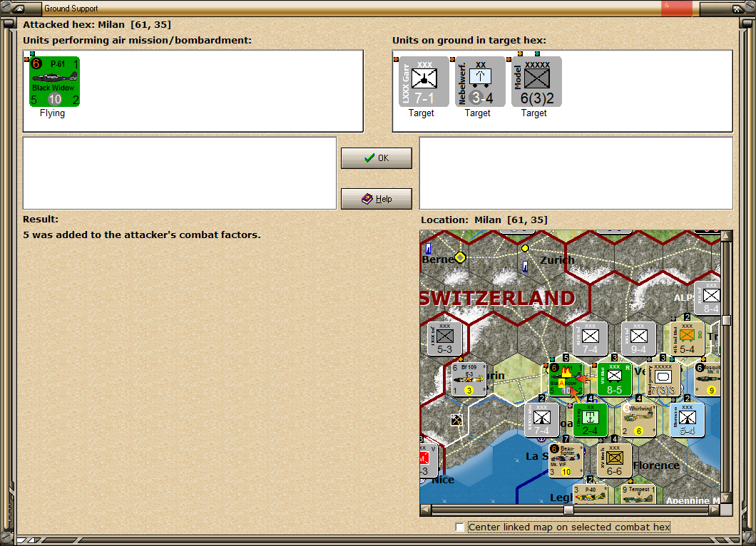Select the Model 6(3)2 target unit
This screenshot has height=546, width=756.
pos(536,81)
